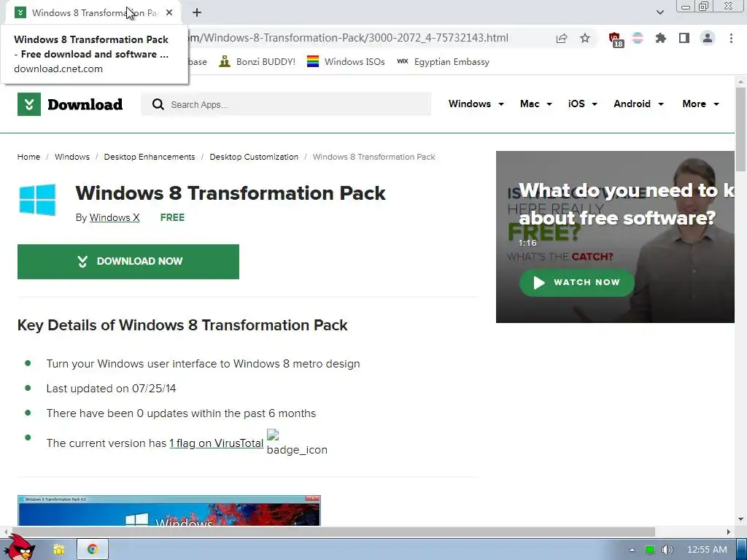Click the horizontal page scrollbar
Image resolution: width=747 pixels, height=560 pixels.
tap(332, 532)
